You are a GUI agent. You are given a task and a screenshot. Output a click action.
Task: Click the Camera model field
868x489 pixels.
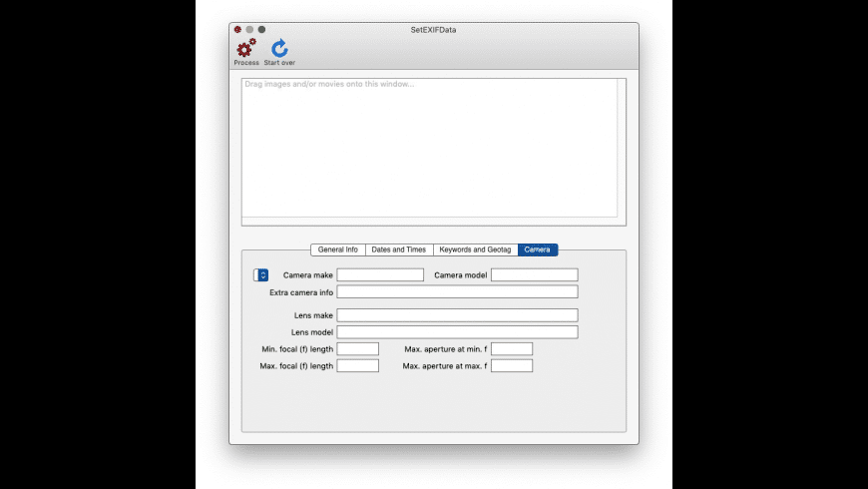(534, 274)
